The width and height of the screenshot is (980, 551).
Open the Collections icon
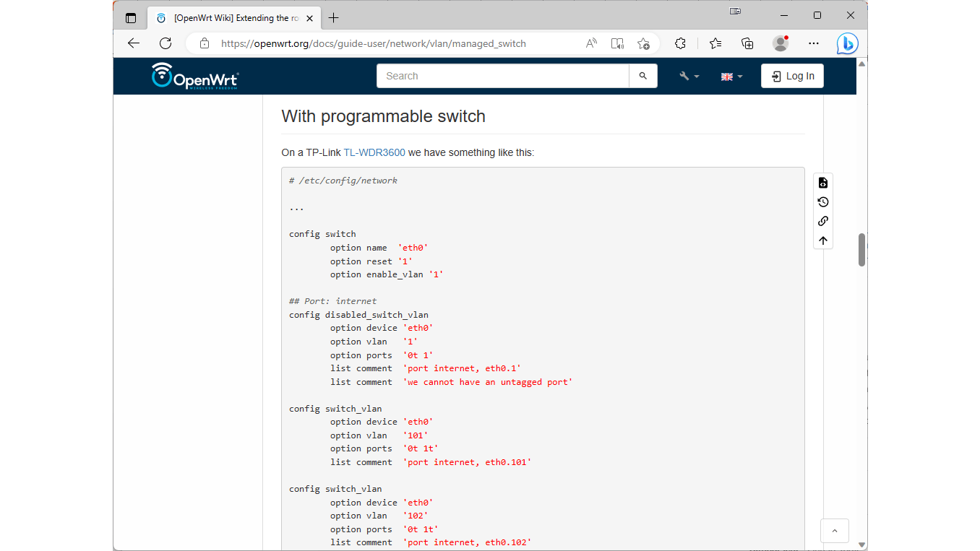click(748, 43)
